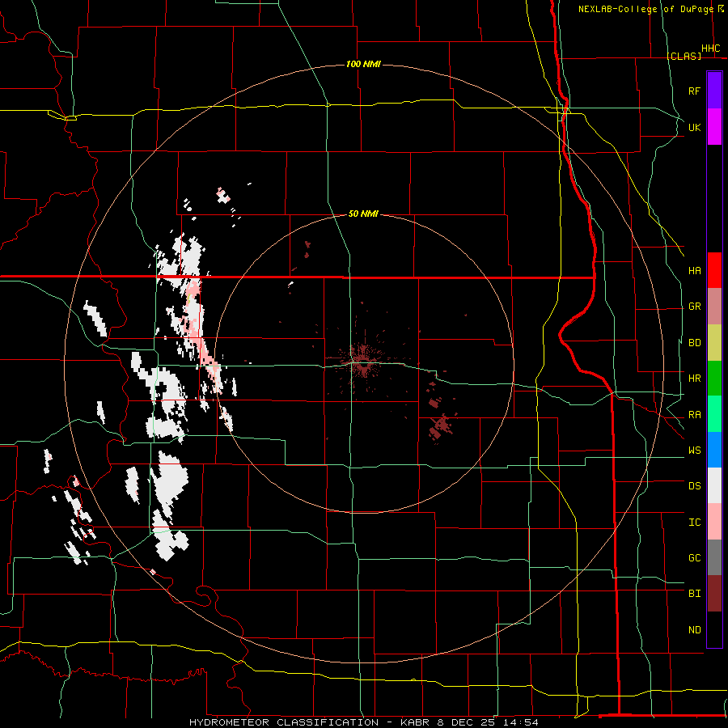
Task: Click the HHC product code label
Action: (x=710, y=49)
